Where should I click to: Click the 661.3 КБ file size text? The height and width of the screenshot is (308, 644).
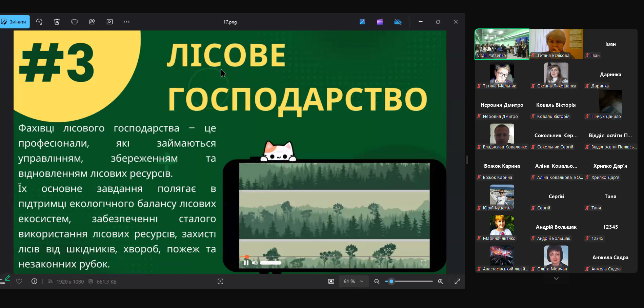[x=106, y=282]
